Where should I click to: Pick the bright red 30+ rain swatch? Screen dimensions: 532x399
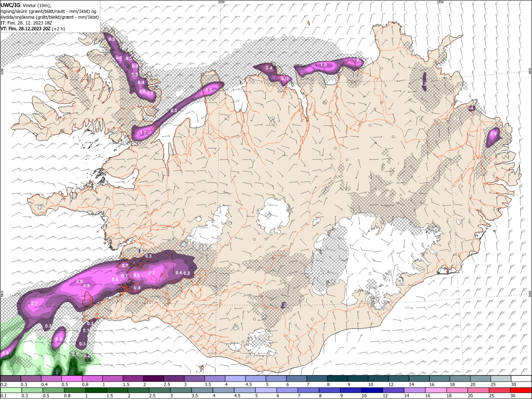(x=520, y=390)
